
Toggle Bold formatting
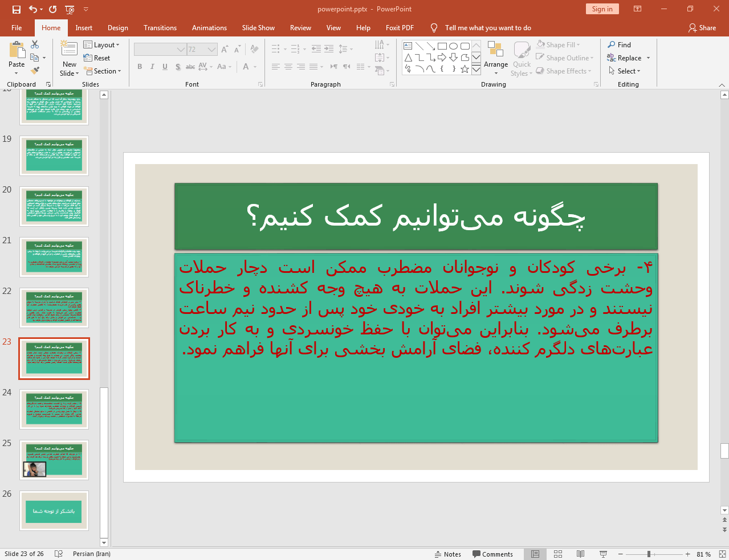[x=140, y=67]
